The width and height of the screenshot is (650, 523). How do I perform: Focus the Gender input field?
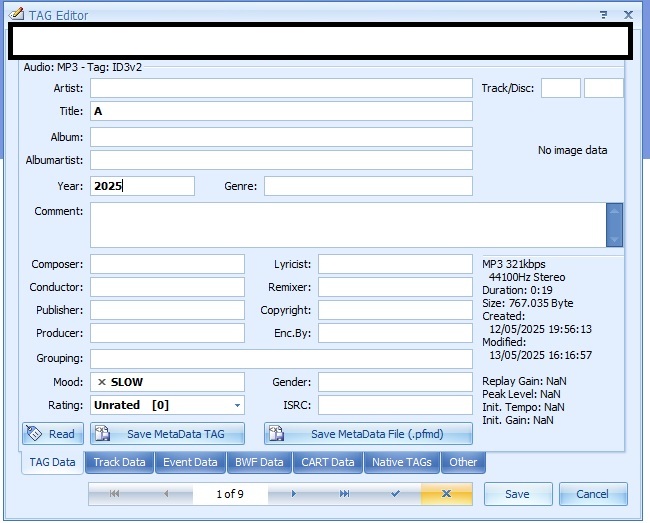click(x=395, y=382)
